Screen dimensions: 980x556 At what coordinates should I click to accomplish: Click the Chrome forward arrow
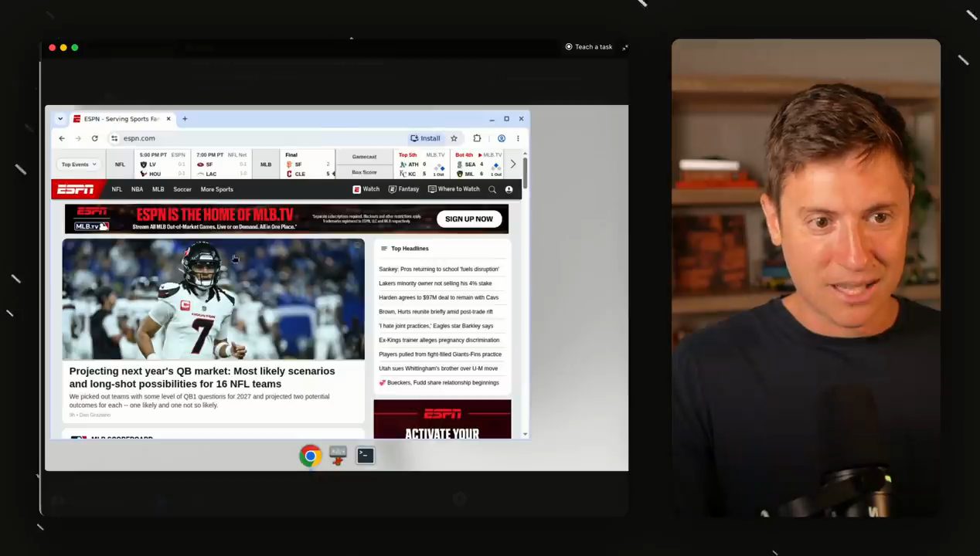coord(78,138)
